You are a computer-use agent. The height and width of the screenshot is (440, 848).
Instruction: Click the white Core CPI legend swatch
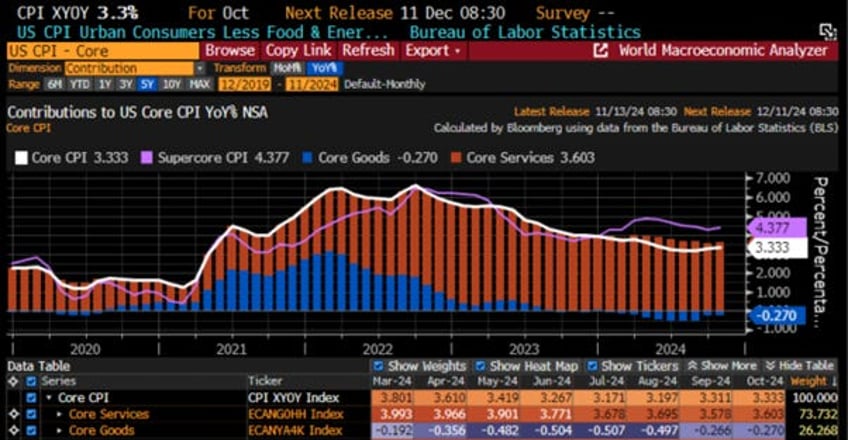pyautogui.click(x=21, y=158)
